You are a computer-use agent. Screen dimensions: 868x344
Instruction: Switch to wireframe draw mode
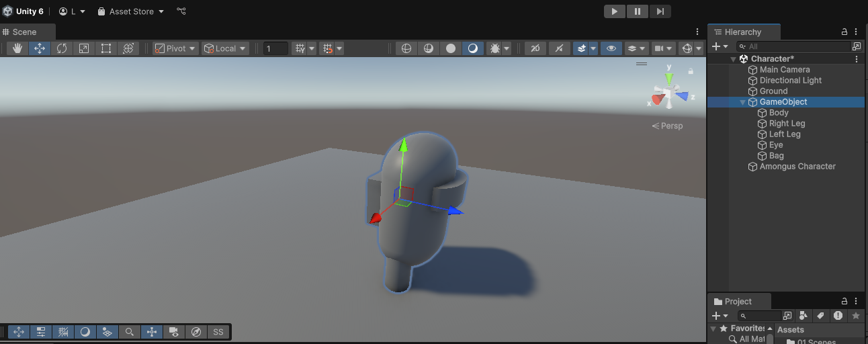pos(406,48)
